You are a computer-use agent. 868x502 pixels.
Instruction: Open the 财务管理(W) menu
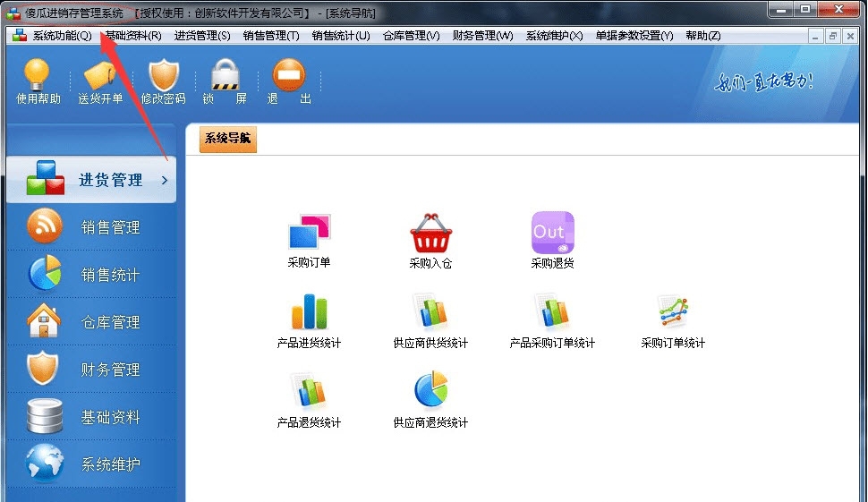(x=482, y=36)
